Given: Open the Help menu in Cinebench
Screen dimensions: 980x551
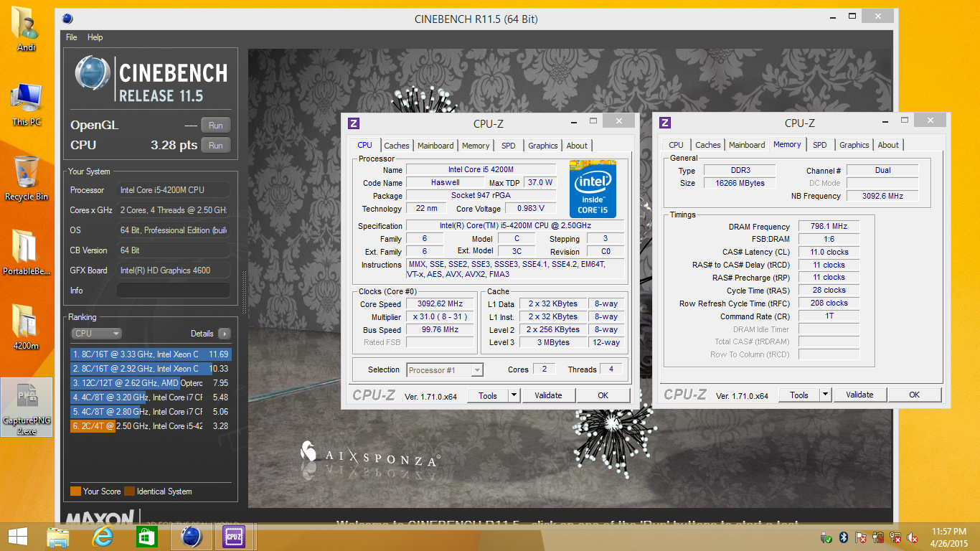Looking at the screenshot, I should click(x=95, y=37).
